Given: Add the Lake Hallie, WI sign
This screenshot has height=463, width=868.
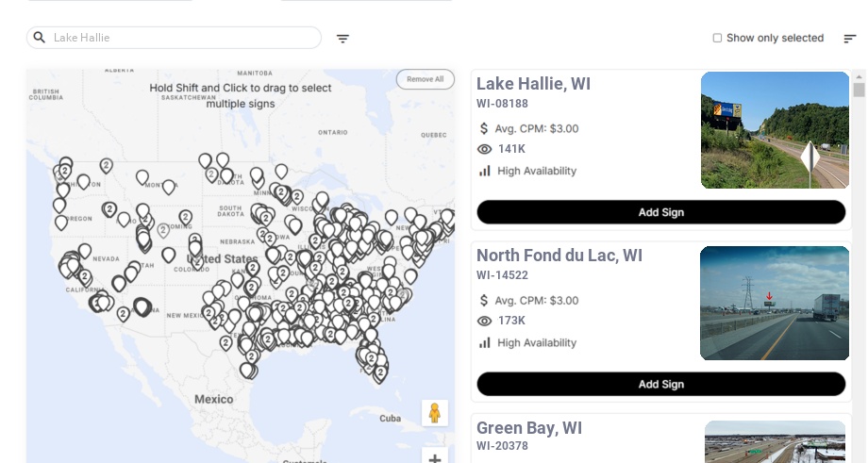Looking at the screenshot, I should coord(660,212).
